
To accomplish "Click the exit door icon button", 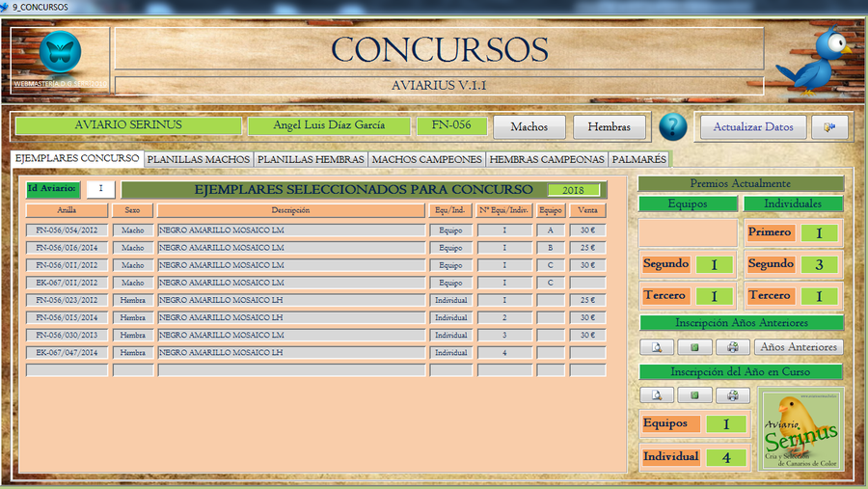I will coord(828,127).
